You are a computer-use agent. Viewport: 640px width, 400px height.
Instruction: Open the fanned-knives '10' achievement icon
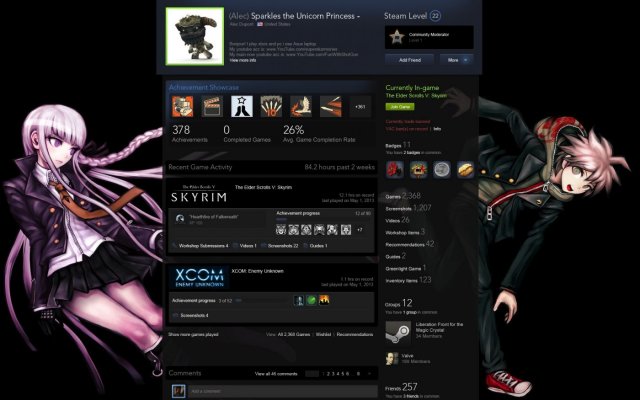click(271, 107)
